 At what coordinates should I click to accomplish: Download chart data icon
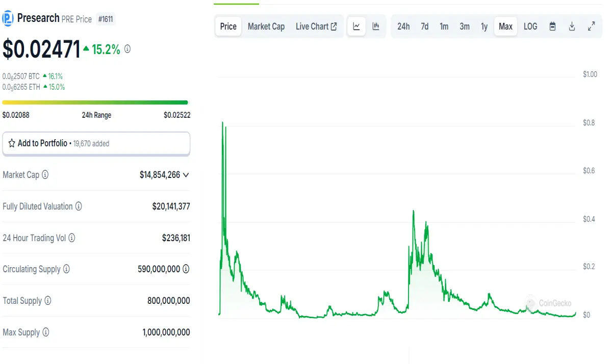pos(572,27)
